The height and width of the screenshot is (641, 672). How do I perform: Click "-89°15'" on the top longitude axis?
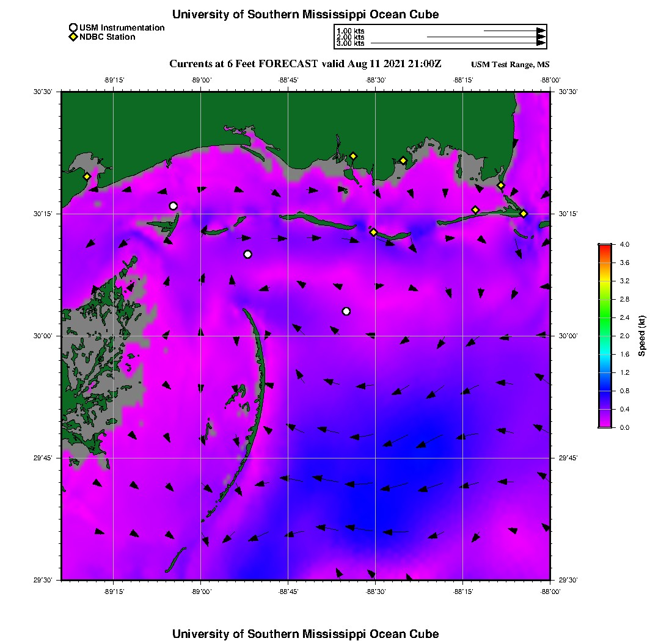click(114, 80)
